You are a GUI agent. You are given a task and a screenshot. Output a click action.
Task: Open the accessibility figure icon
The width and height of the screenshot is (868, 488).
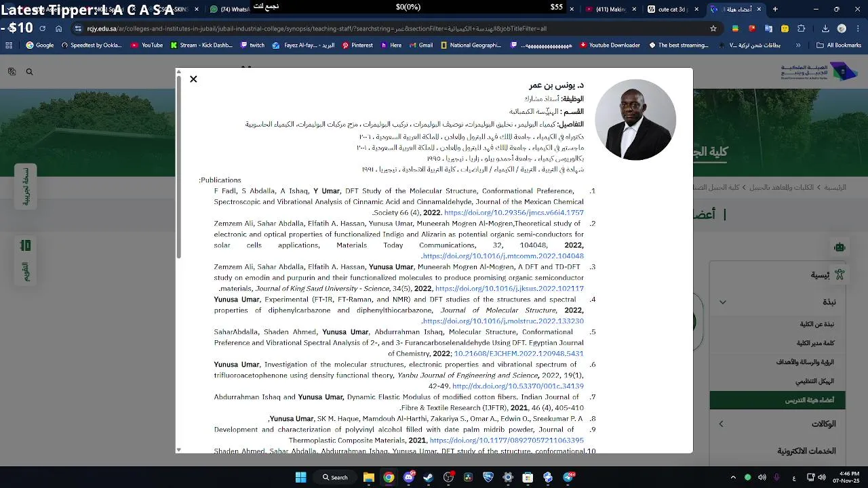[840, 274]
